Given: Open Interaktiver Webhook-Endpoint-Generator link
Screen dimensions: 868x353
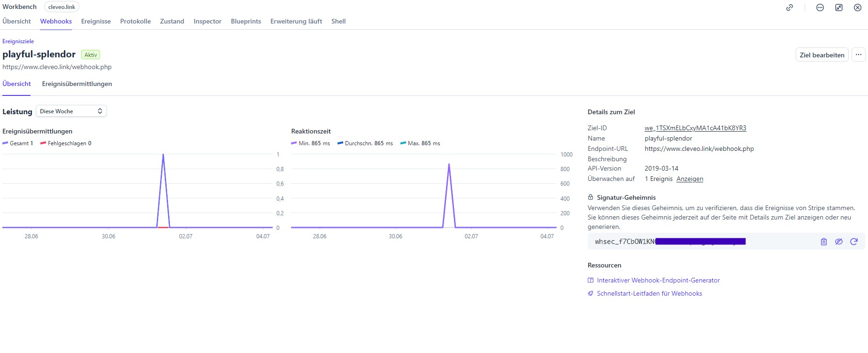Looking at the screenshot, I should click(x=658, y=280).
